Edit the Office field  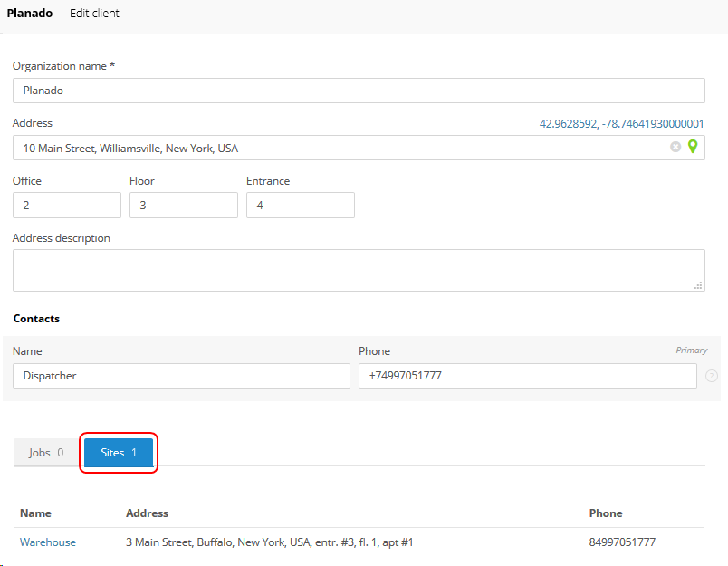pyautogui.click(x=67, y=206)
